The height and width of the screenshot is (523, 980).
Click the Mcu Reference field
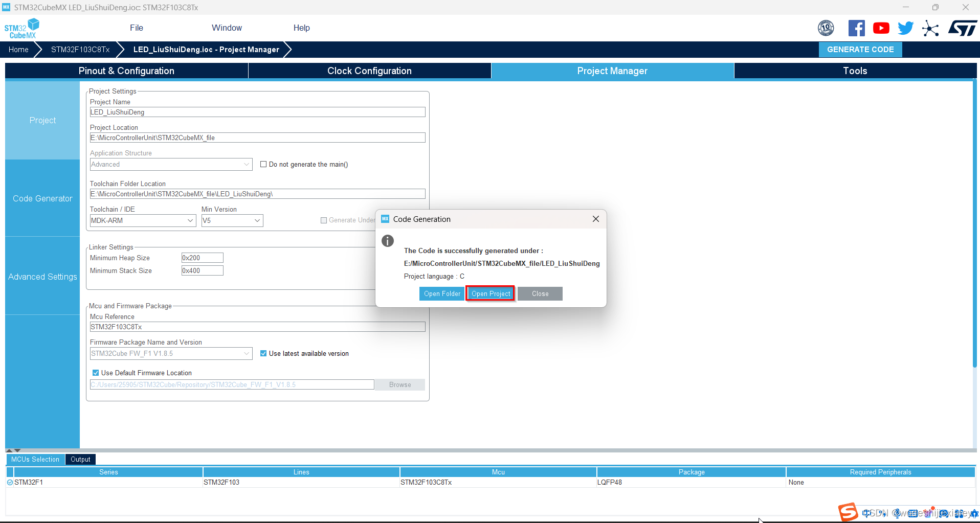258,327
